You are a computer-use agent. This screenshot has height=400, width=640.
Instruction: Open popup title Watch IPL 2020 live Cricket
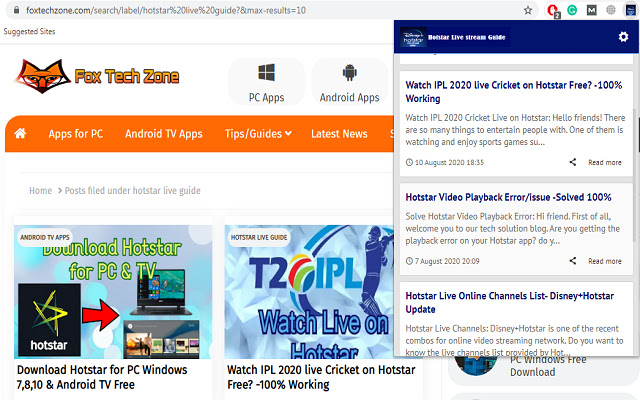(513, 92)
